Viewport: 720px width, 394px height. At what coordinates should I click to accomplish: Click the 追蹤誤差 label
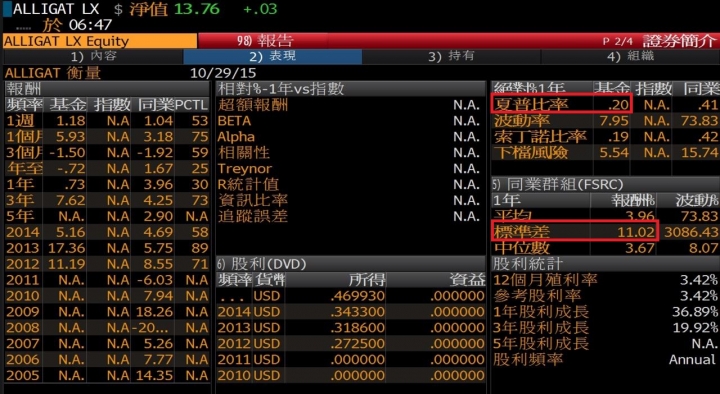coord(253,216)
